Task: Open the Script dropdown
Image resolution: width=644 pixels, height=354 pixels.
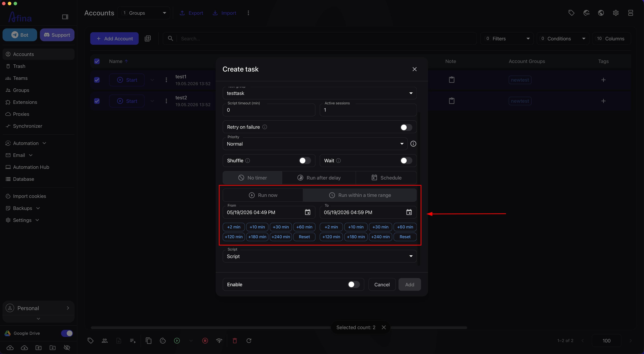Action: tap(319, 256)
